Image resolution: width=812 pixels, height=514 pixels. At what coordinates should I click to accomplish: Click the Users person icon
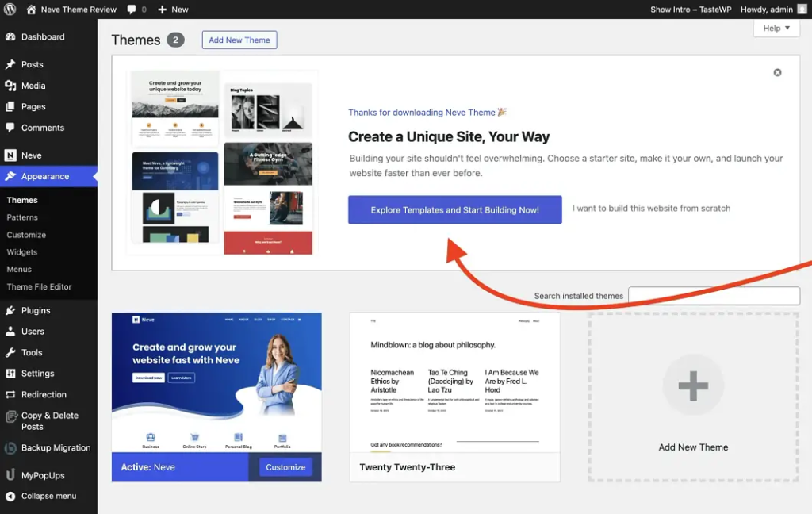pyautogui.click(x=10, y=331)
